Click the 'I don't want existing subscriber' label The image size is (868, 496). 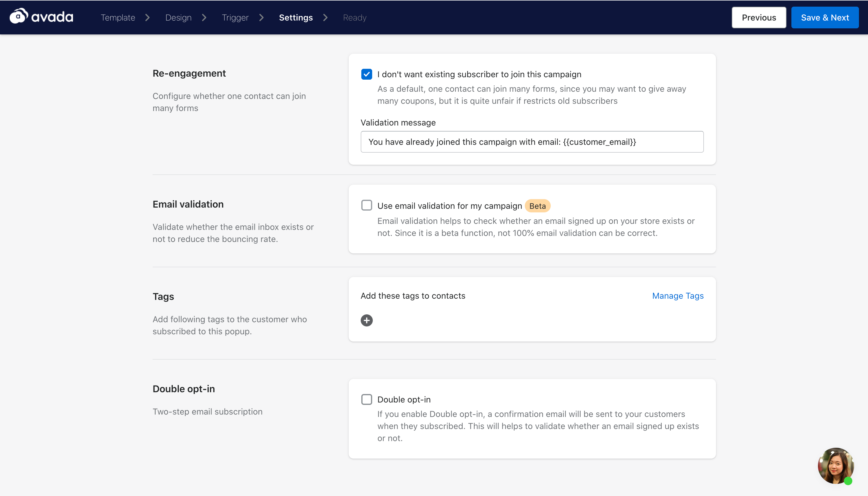[x=479, y=74]
